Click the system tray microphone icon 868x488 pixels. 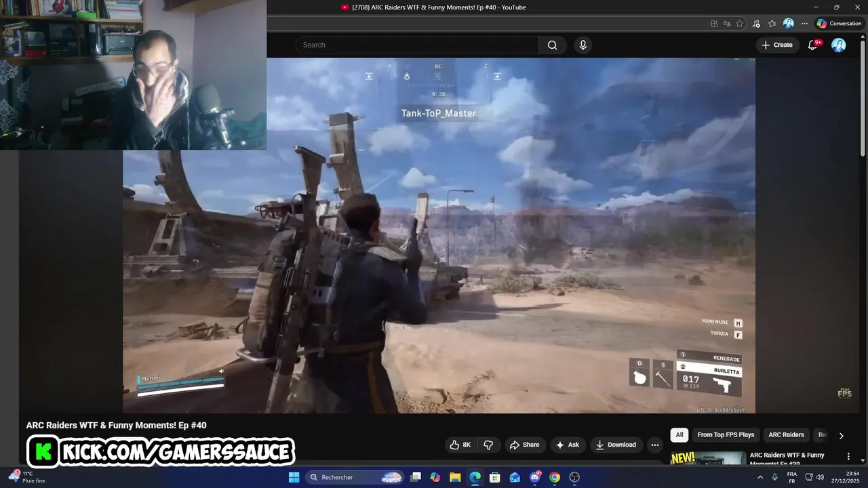[774, 477]
